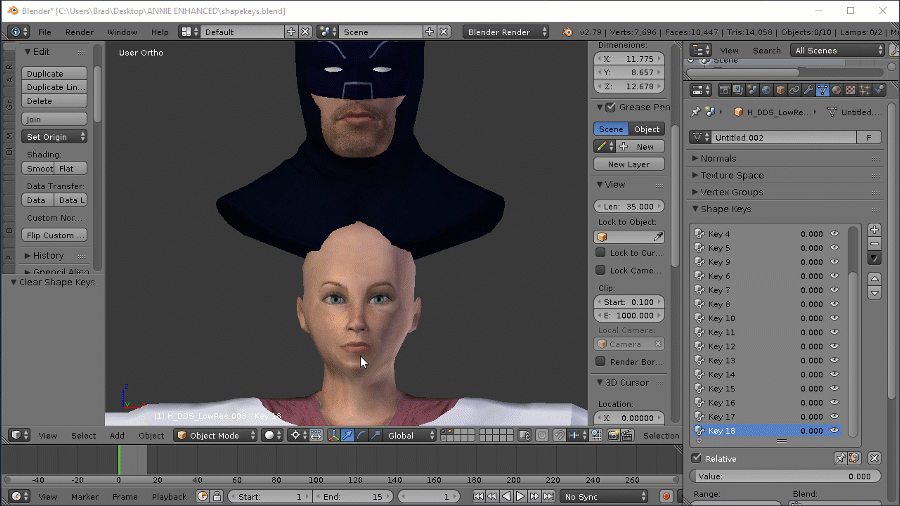Open the Object Data properties tab icon

point(822,90)
